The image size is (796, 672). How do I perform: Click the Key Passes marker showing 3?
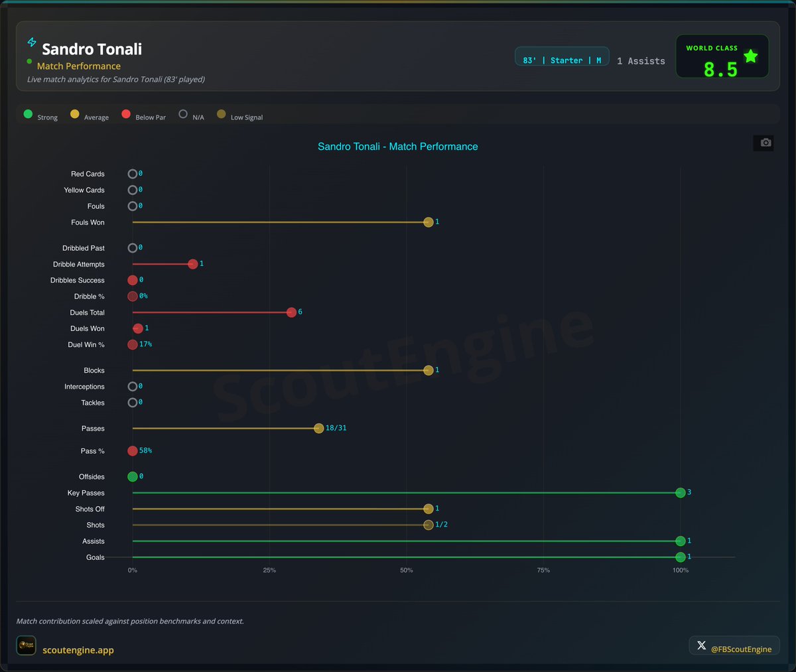pyautogui.click(x=680, y=492)
